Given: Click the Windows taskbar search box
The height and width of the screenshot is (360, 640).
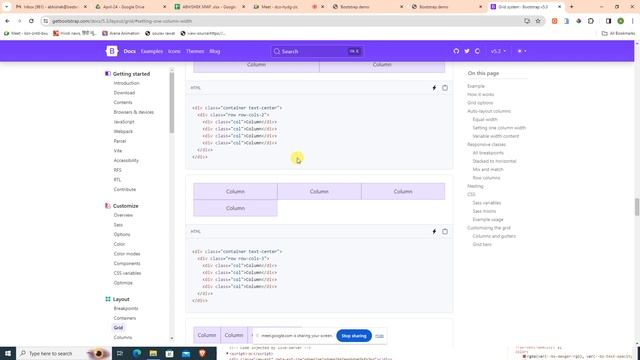Looking at the screenshot, I should click(63, 353).
